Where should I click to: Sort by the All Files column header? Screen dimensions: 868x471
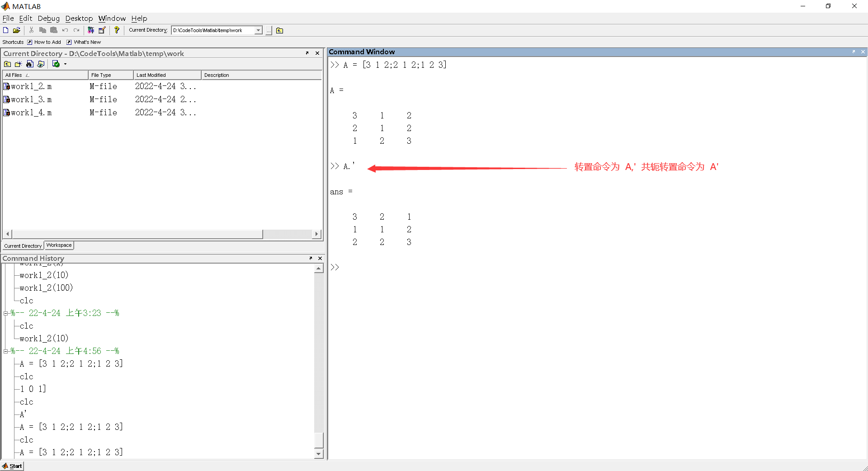(45, 75)
